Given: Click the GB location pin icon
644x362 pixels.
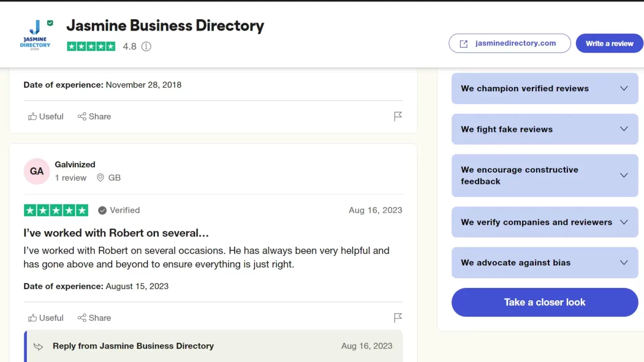Looking at the screenshot, I should (100, 178).
